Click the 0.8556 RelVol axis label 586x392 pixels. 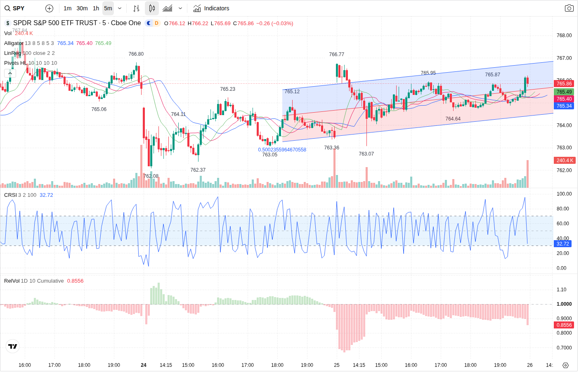pos(564,325)
